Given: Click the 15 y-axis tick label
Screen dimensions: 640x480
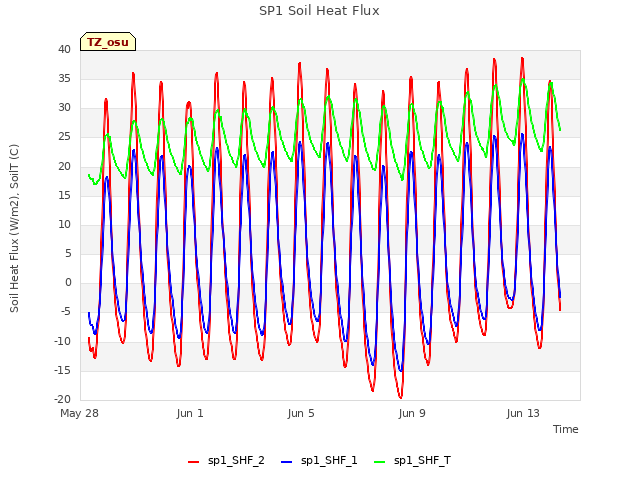Looking at the screenshot, I should pyautogui.click(x=64, y=196).
